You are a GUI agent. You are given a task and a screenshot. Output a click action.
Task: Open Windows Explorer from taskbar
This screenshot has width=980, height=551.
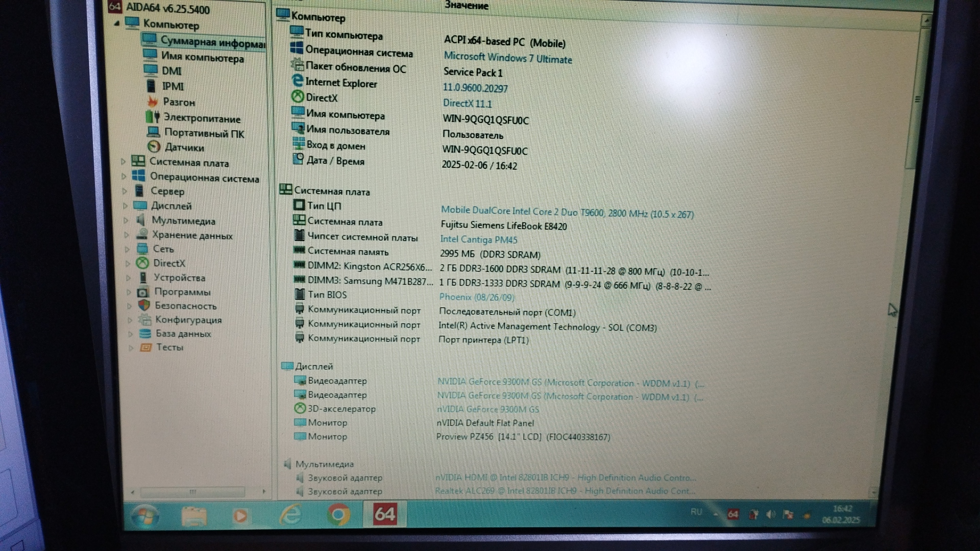tap(194, 516)
